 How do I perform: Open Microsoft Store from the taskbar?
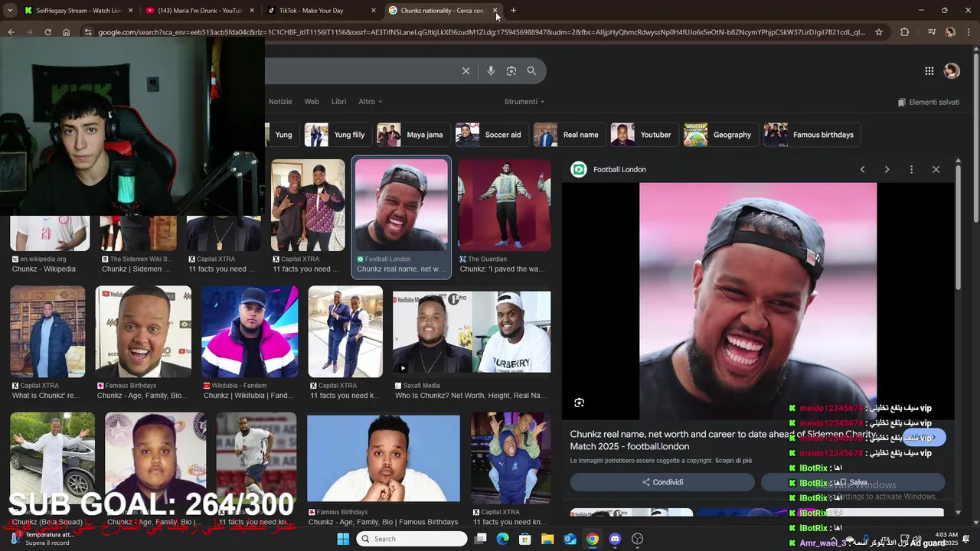[x=525, y=539]
